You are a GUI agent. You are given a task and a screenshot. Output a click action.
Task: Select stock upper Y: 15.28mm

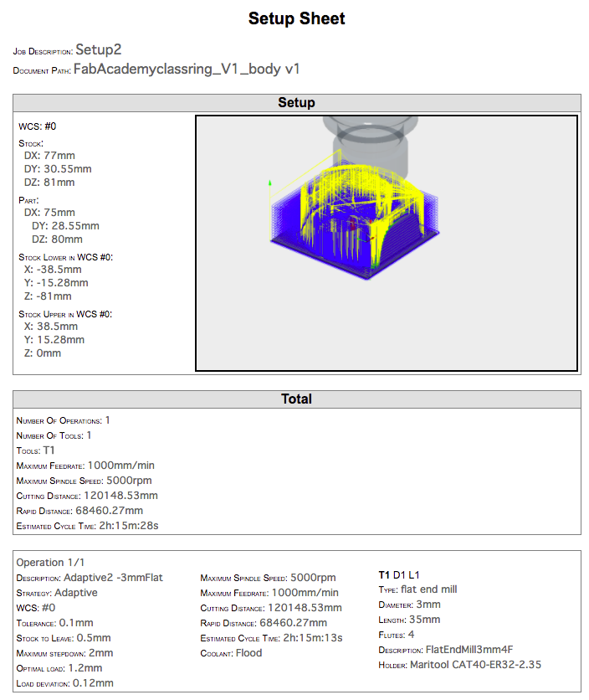(x=54, y=340)
